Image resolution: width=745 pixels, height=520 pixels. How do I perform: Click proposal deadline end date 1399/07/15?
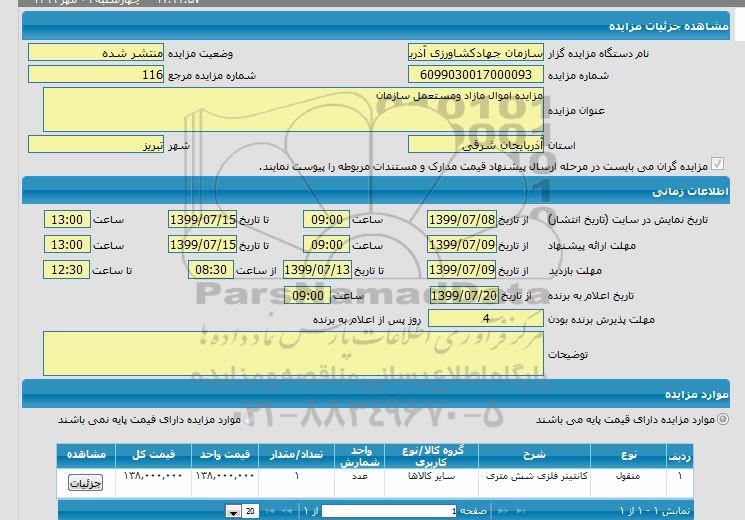point(202,245)
